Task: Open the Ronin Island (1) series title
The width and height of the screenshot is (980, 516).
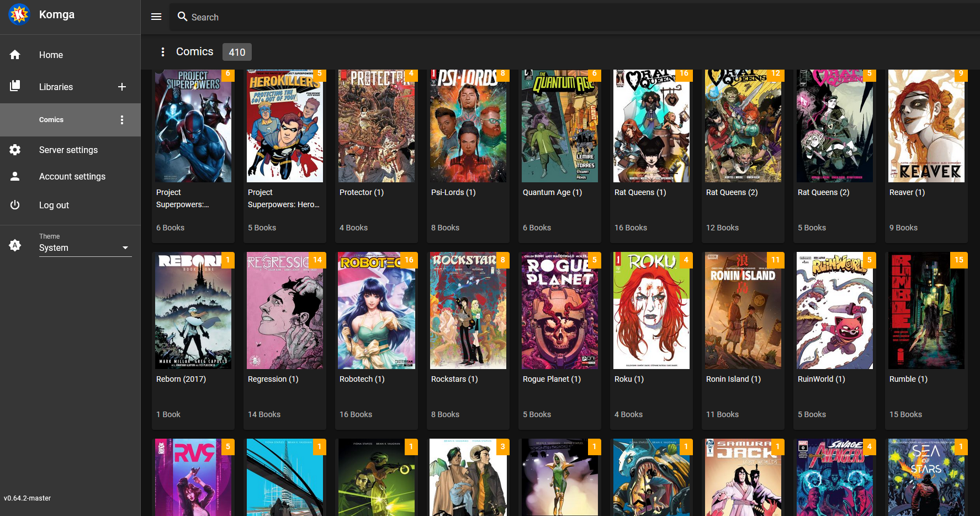Action: [x=733, y=379]
